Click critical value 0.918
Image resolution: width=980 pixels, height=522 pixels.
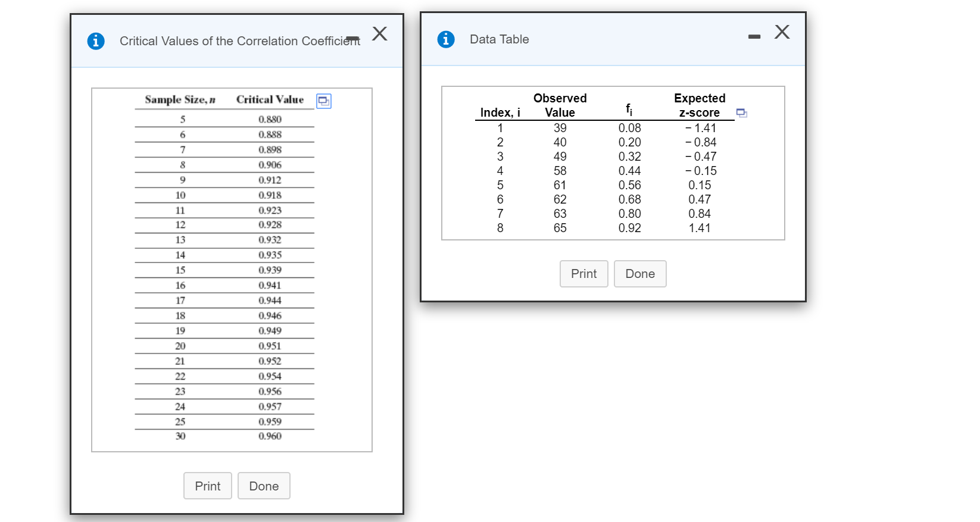coord(270,195)
